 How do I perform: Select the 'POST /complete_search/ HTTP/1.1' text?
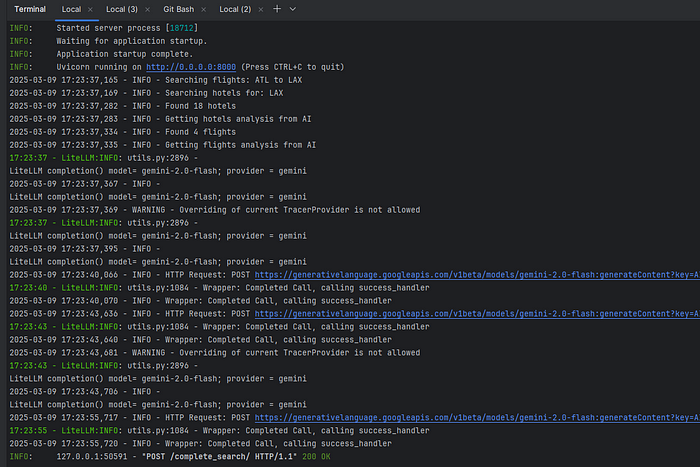pos(219,457)
